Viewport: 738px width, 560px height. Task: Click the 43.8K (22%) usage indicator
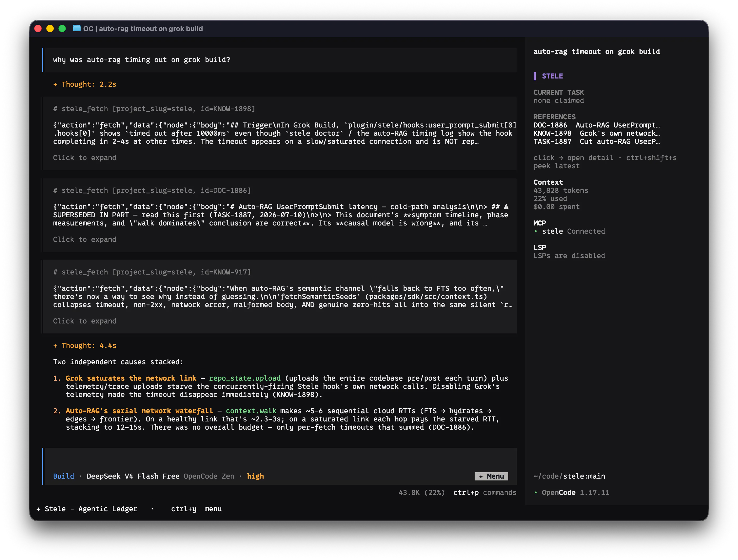422,493
